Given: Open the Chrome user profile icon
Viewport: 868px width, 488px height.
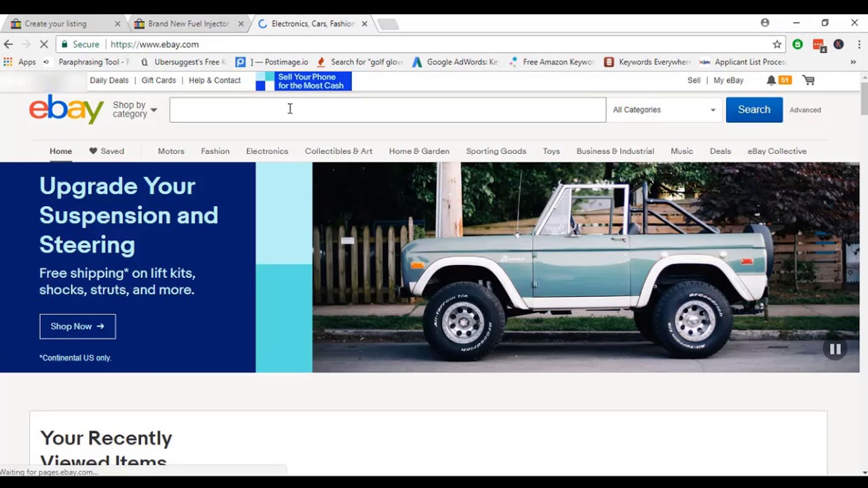Looking at the screenshot, I should 765,22.
